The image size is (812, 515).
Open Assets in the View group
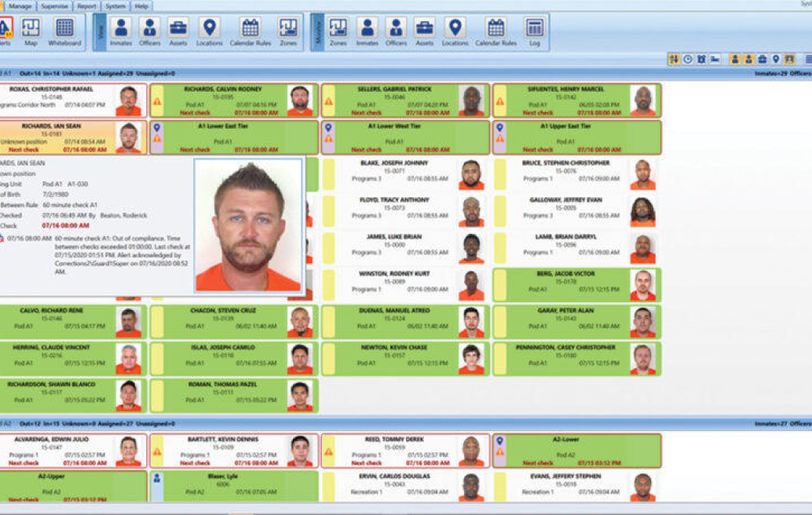178,31
